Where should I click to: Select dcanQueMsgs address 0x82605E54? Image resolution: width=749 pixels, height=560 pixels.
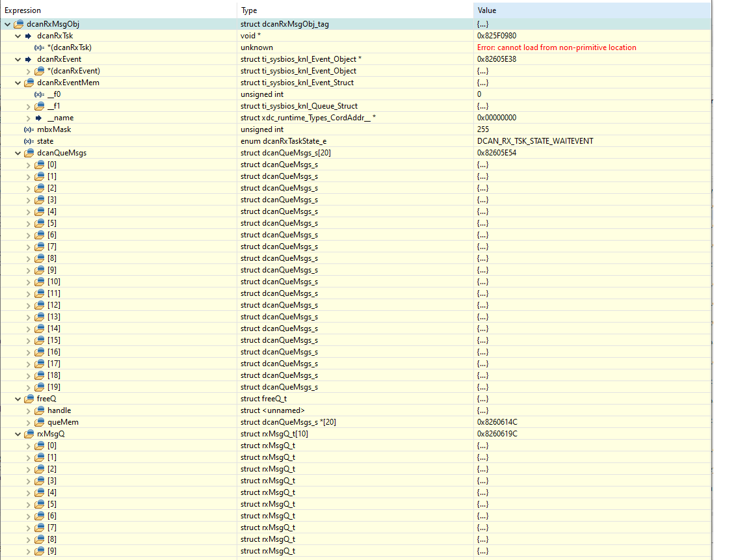pyautogui.click(x=497, y=153)
